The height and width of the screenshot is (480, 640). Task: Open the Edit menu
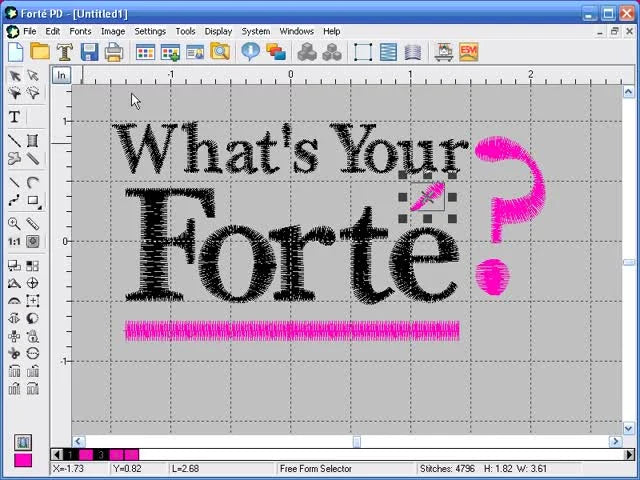point(52,31)
